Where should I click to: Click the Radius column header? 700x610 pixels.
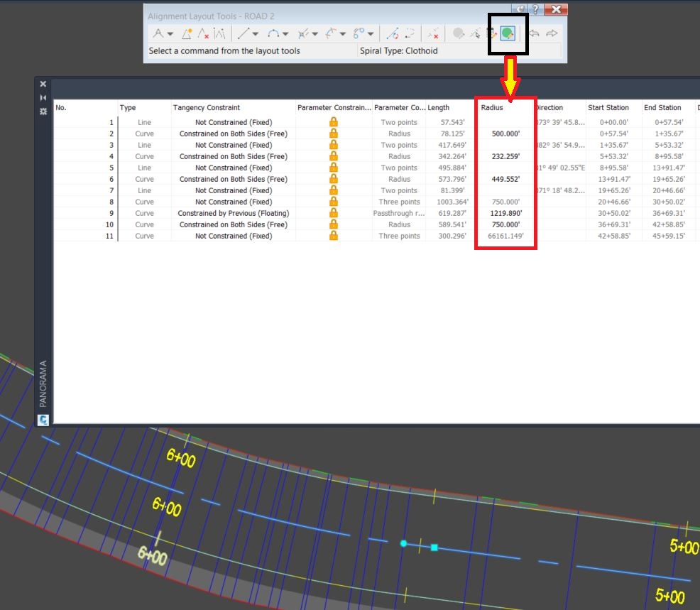[493, 107]
